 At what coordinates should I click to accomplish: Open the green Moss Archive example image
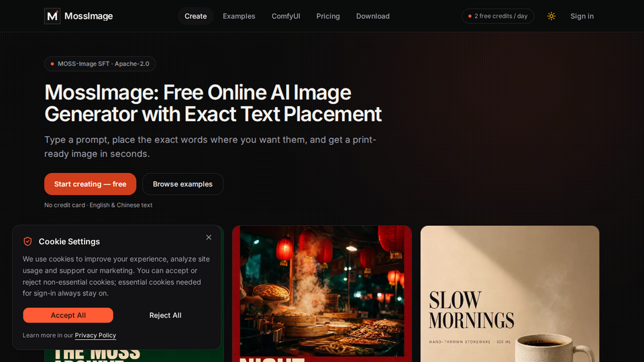[x=134, y=355]
